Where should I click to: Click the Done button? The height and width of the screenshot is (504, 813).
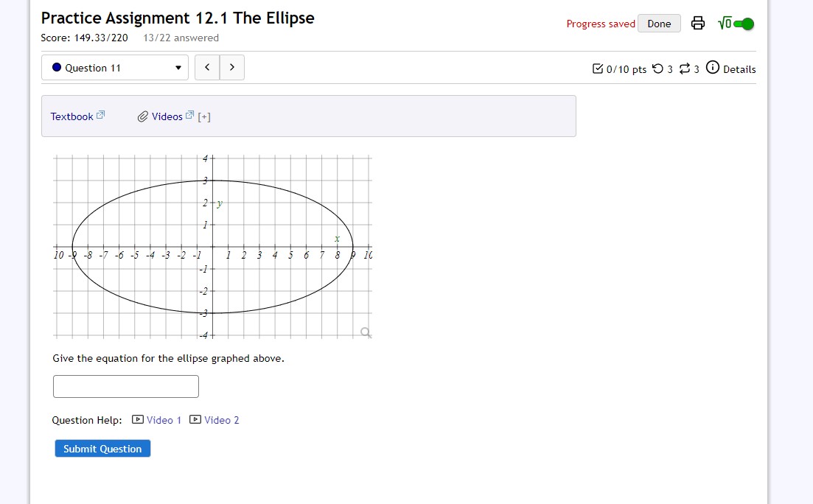(658, 23)
